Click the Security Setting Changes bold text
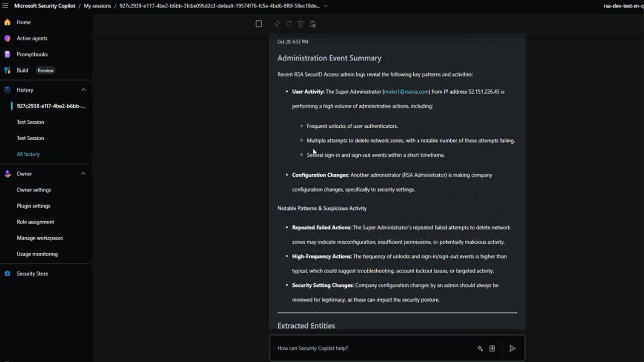The height and width of the screenshot is (362, 644). [x=323, y=286]
